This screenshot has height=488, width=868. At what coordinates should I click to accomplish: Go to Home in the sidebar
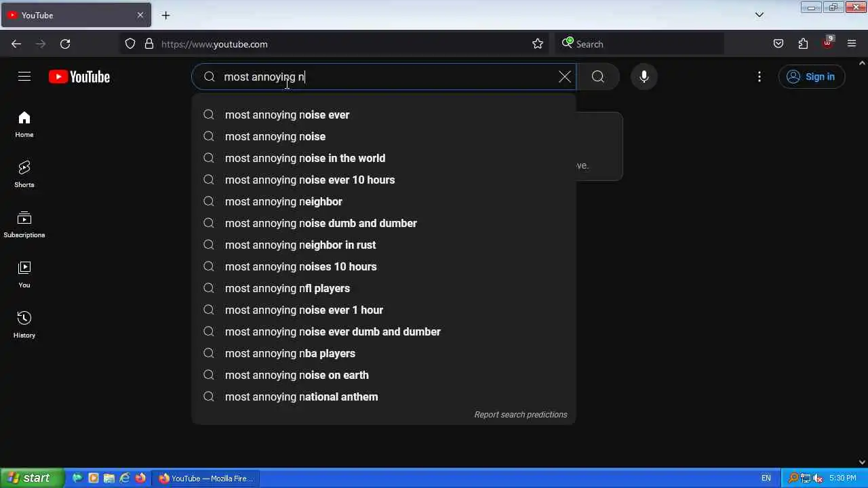coord(24,125)
